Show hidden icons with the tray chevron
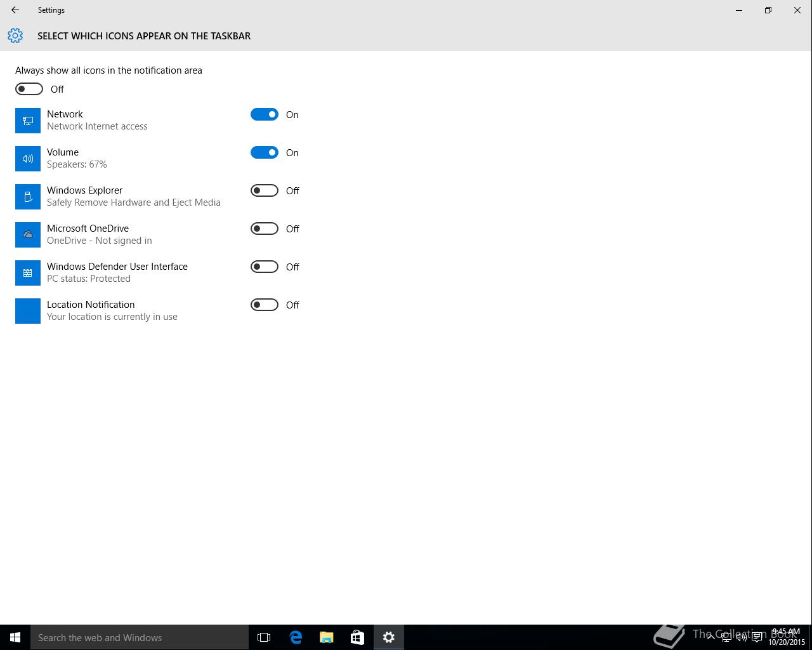 click(x=710, y=637)
